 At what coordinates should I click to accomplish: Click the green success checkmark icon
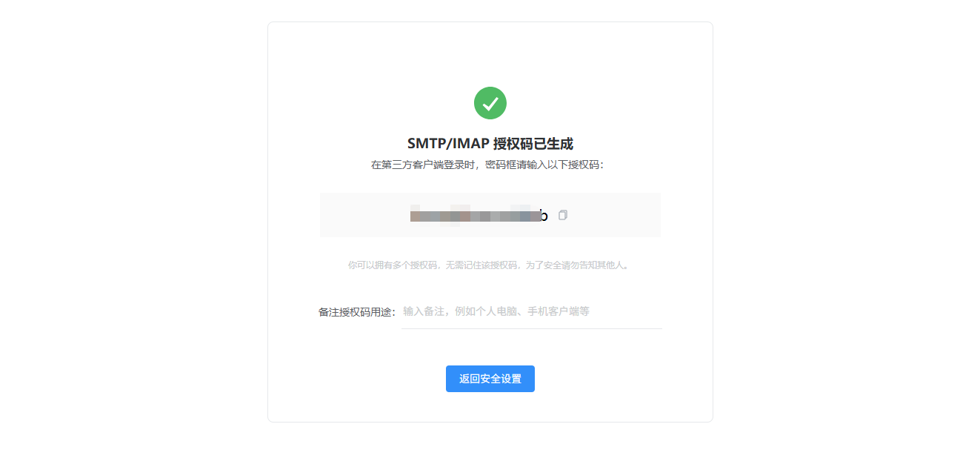tap(490, 103)
